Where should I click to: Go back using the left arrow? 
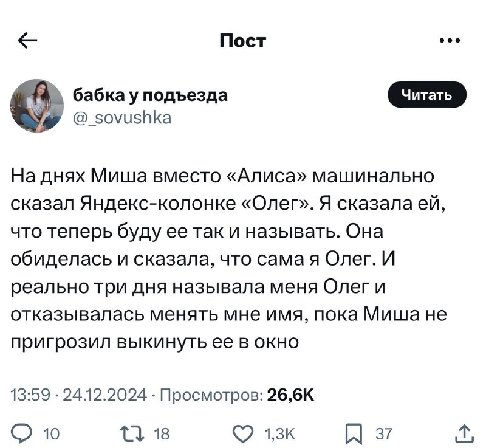pyautogui.click(x=27, y=41)
